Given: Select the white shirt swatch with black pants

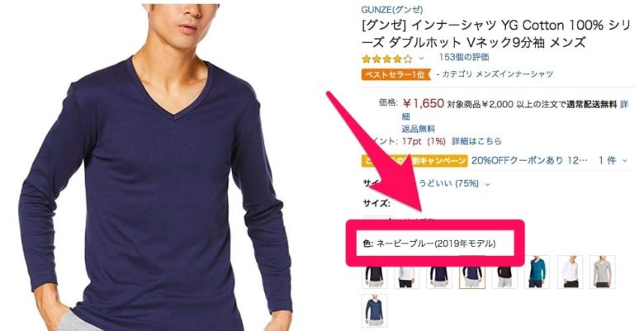Looking at the screenshot, I should pos(406,276).
